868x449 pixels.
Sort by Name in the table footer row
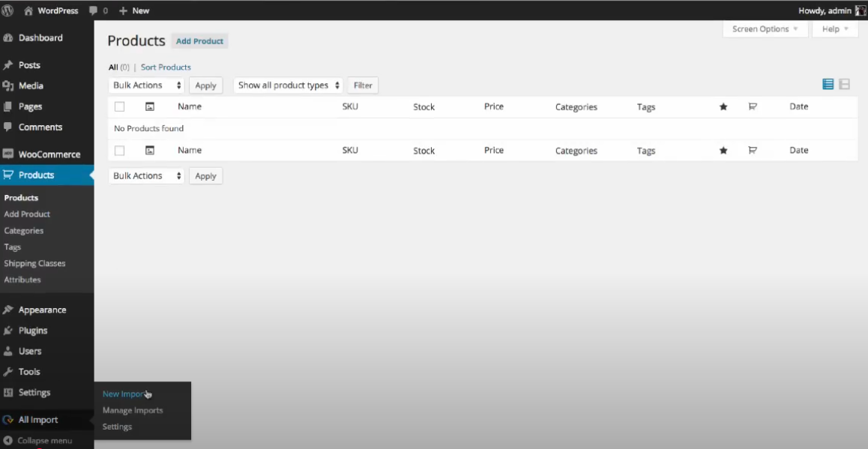tap(190, 151)
